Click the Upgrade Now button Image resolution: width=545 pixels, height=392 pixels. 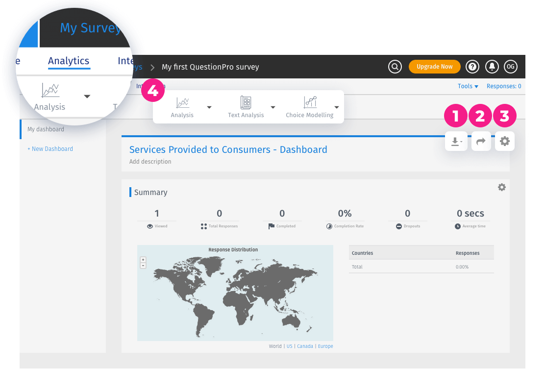[434, 66]
